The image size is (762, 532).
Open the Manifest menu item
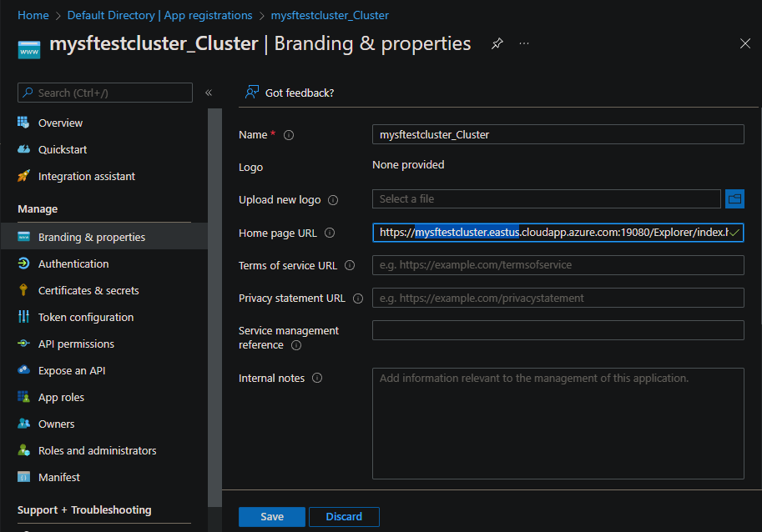pos(59,477)
